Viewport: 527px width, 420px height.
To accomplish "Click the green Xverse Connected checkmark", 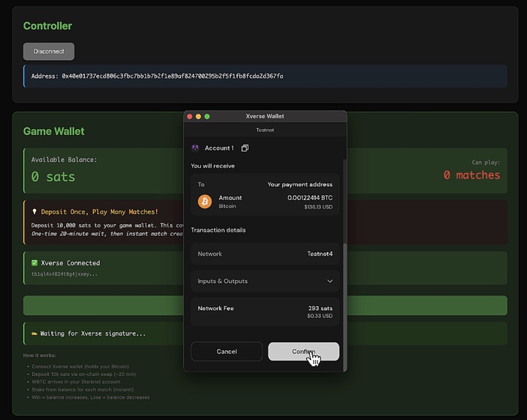I will (34, 262).
